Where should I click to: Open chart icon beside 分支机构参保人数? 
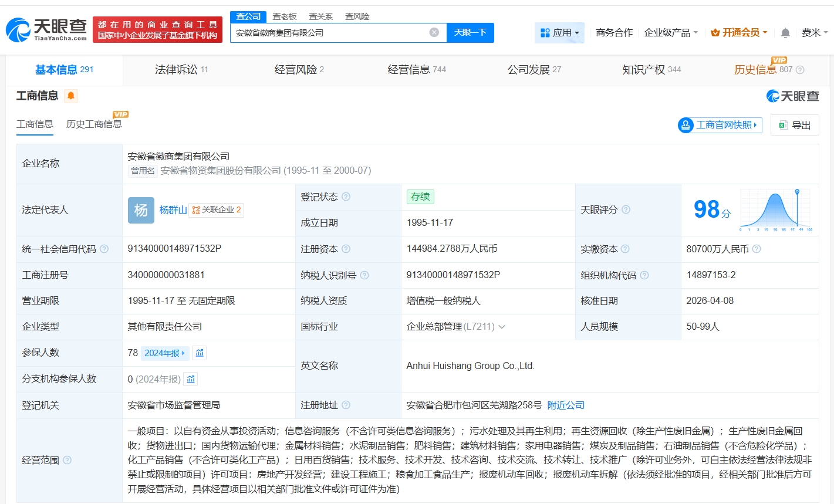(x=191, y=380)
